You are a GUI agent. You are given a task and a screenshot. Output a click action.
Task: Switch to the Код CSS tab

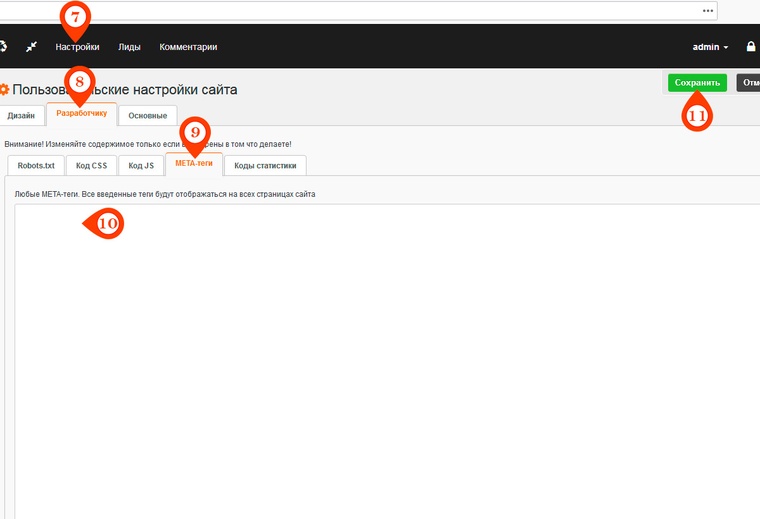(91, 165)
